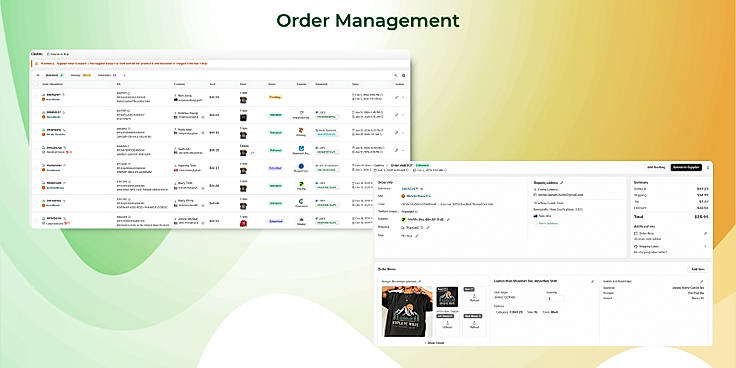Open the small mountain design thumbnail
The width and height of the screenshot is (736, 368).
point(447,297)
